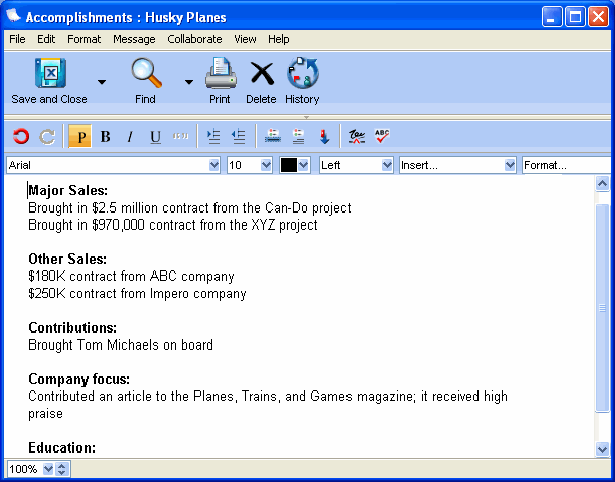
Task: Click the increase indent icon
Action: pos(213,137)
